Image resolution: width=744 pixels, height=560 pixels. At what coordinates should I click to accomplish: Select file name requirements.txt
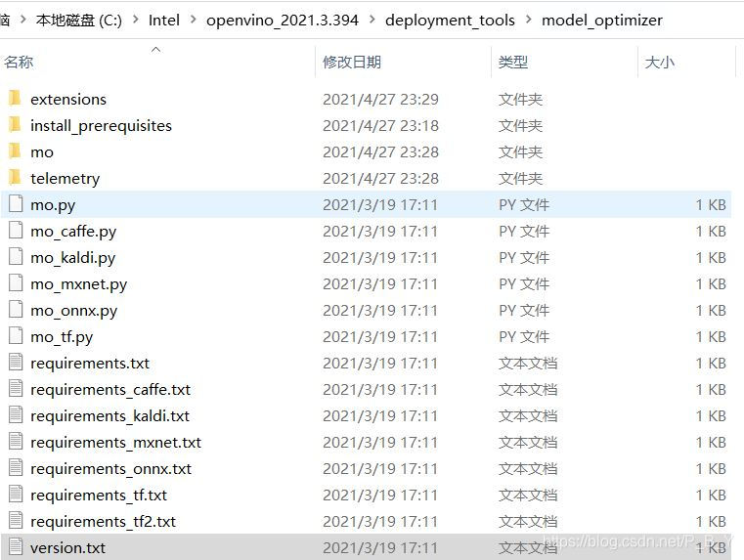(90, 364)
